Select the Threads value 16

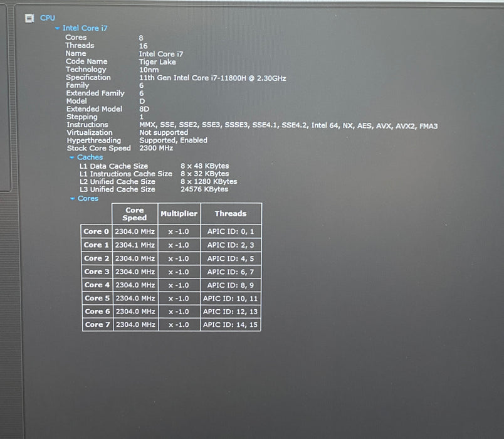[x=144, y=46]
